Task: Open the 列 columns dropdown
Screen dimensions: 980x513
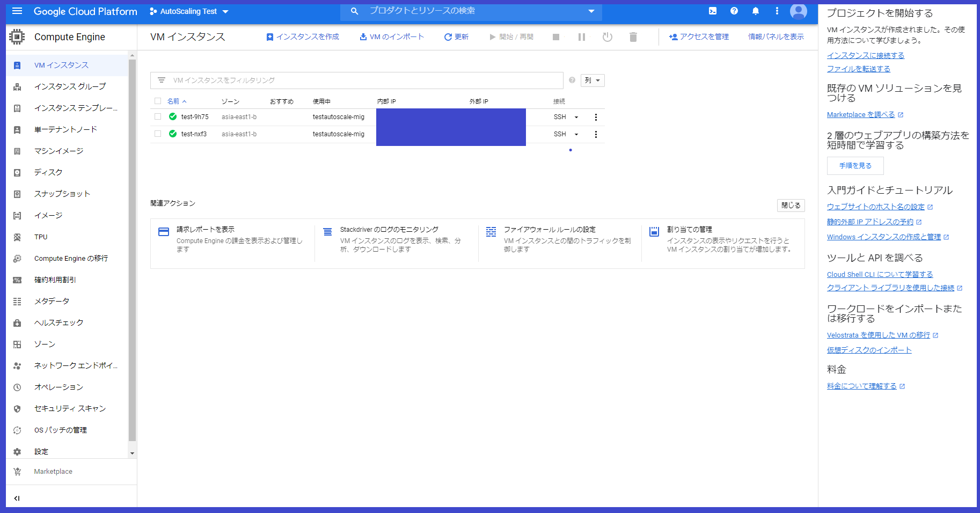Action: [593, 80]
